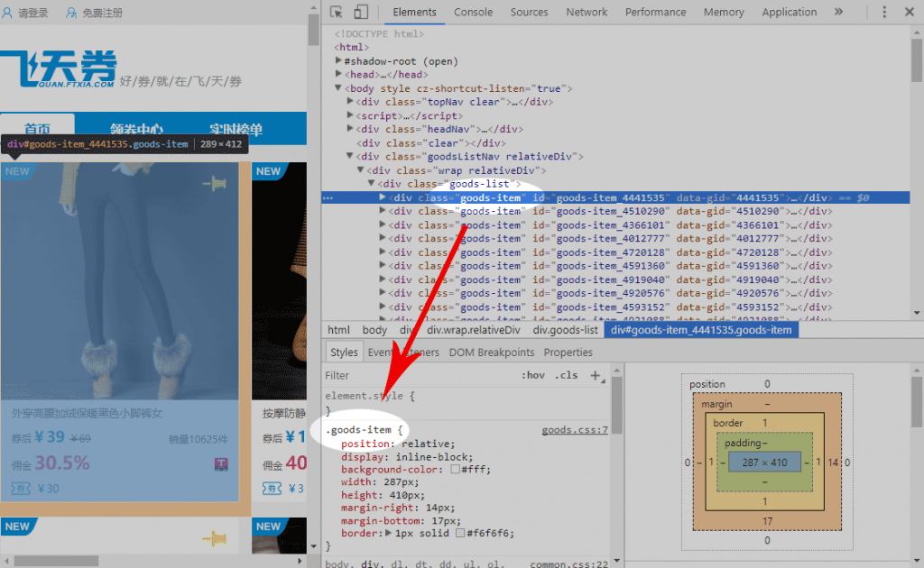Image resolution: width=924 pixels, height=568 pixels.
Task: Select div.goods-list in the breadcrumb
Action: click(565, 330)
